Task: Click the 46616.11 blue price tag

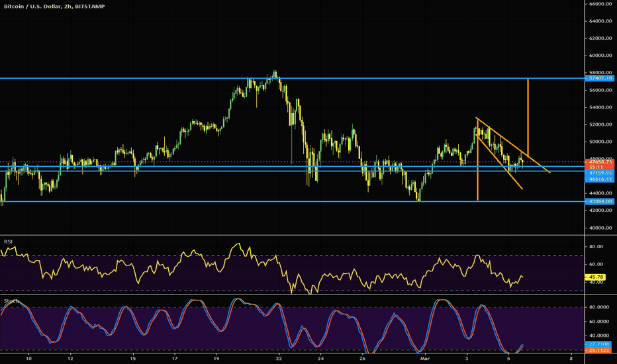Action: coord(600,179)
